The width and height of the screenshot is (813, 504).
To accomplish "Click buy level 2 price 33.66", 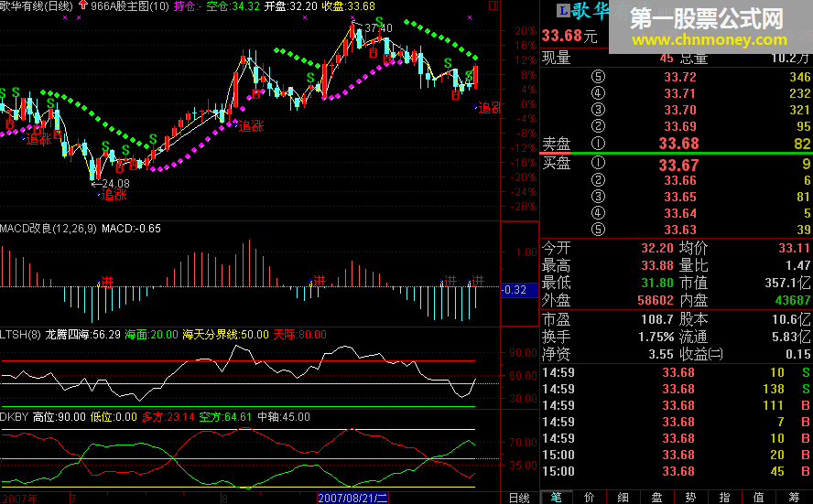I will click(680, 181).
